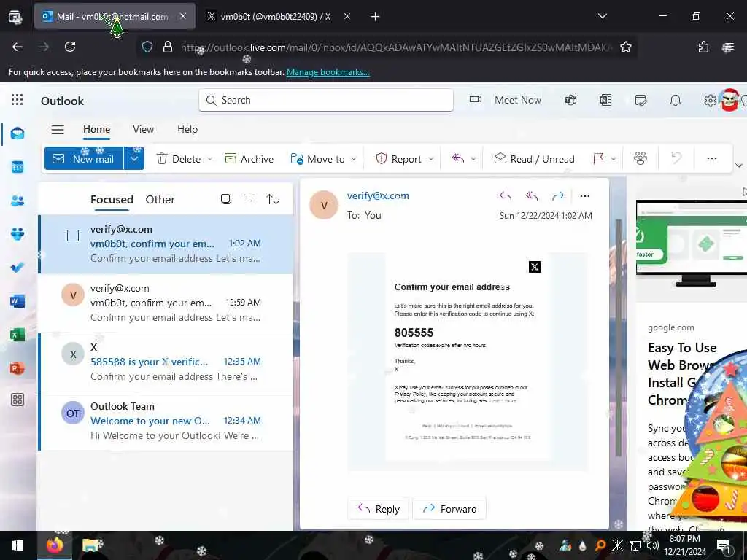This screenshot has width=747, height=560.
Task: Click the select-all messages icon
Action: pyautogui.click(x=226, y=199)
